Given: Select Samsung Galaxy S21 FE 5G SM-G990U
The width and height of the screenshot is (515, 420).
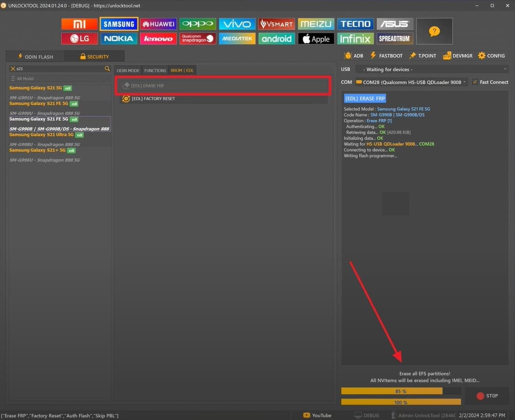Looking at the screenshot, I should pyautogui.click(x=60, y=109).
